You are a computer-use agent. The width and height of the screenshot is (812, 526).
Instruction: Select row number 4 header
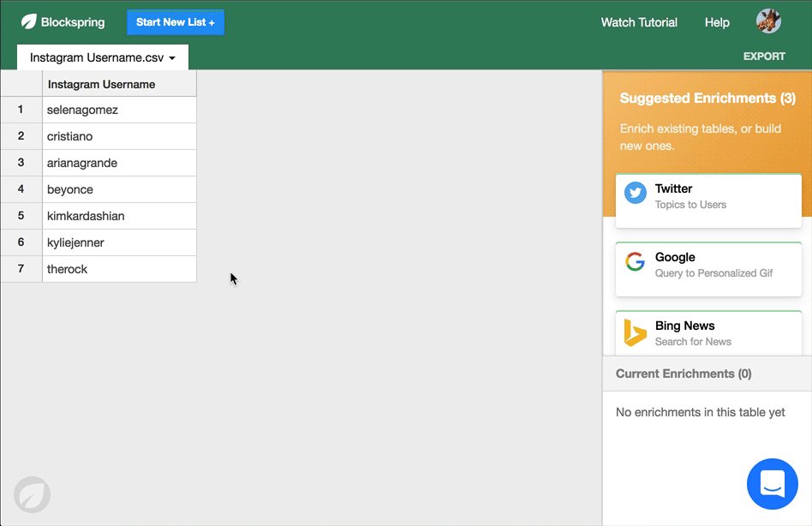tap(21, 189)
